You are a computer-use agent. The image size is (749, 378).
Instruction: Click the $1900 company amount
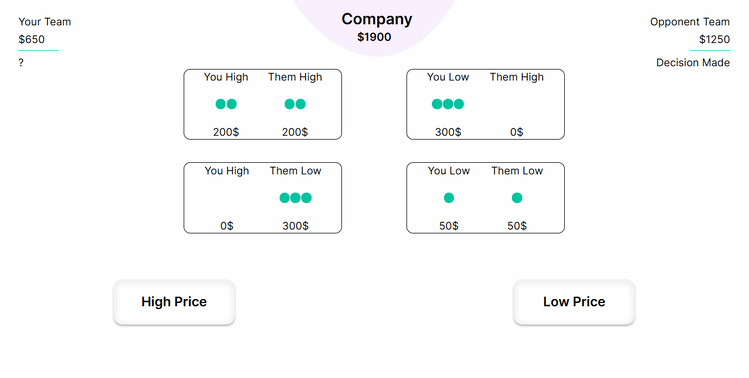click(x=374, y=37)
